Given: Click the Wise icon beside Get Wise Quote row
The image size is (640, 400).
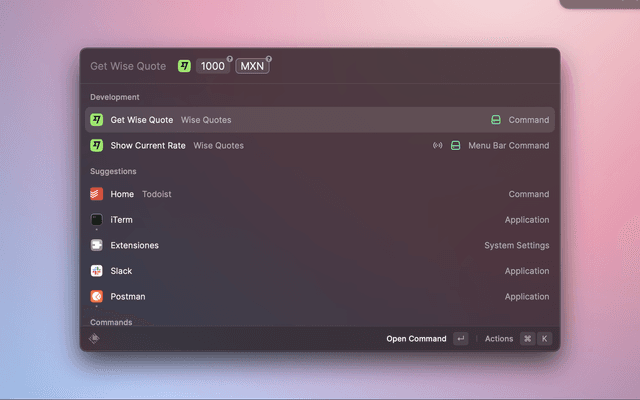Looking at the screenshot, I should point(97,120).
